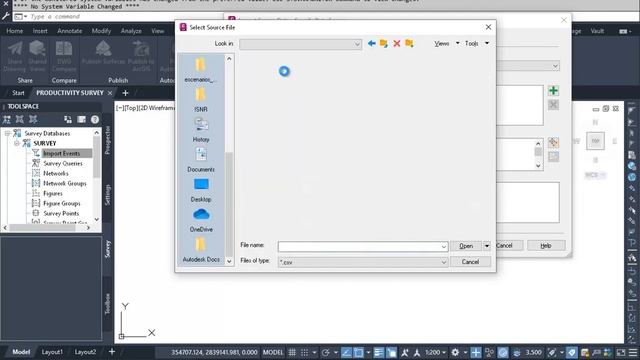Open the Documents places shortcut
The image size is (640, 360).
pos(200,160)
